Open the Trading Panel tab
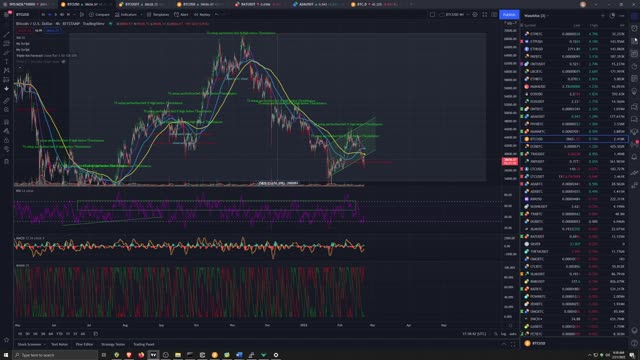This screenshot has height=360, width=640. point(144,344)
